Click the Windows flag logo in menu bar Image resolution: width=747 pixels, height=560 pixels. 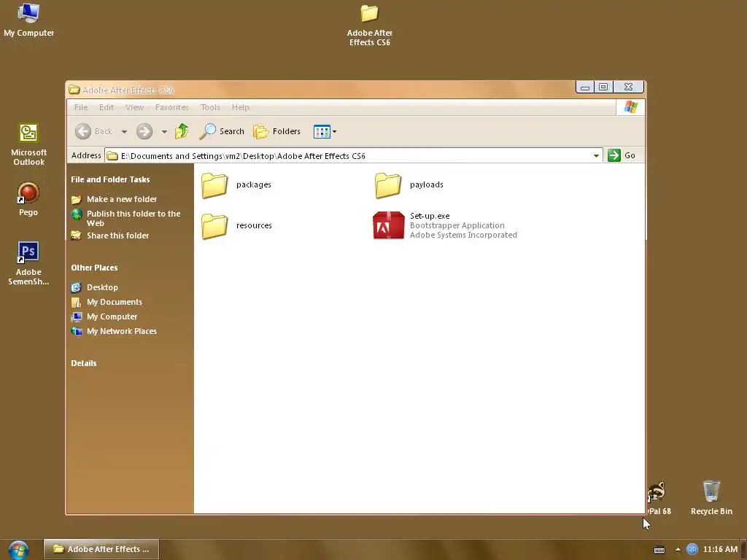631,107
